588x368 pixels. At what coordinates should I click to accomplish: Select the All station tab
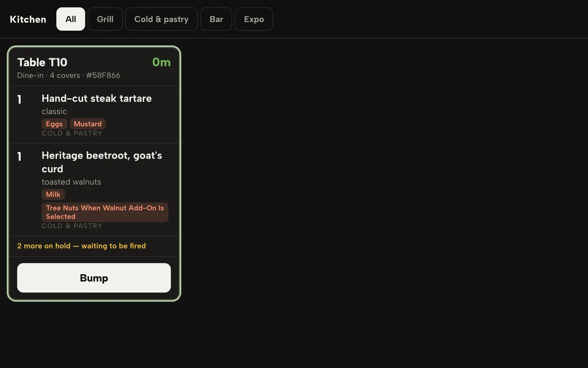click(x=71, y=19)
